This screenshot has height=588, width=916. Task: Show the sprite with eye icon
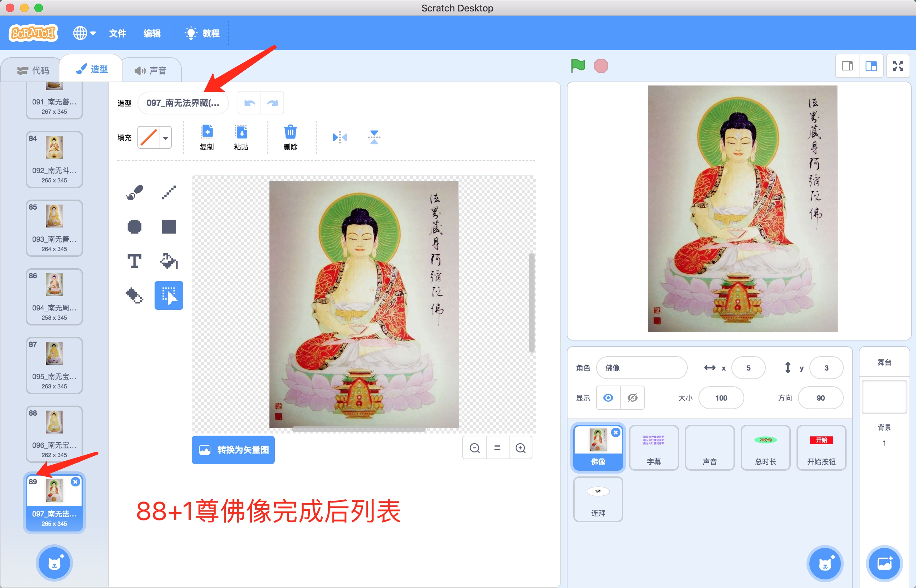608,398
